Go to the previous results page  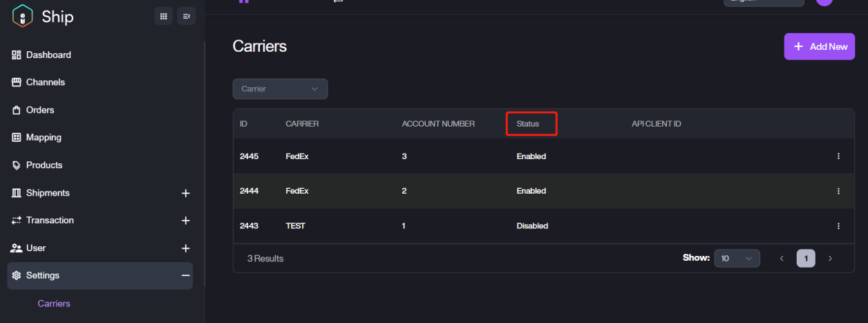782,259
